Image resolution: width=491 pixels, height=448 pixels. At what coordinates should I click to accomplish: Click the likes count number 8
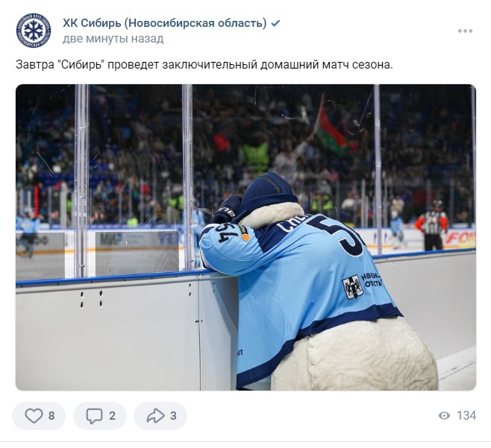51,416
